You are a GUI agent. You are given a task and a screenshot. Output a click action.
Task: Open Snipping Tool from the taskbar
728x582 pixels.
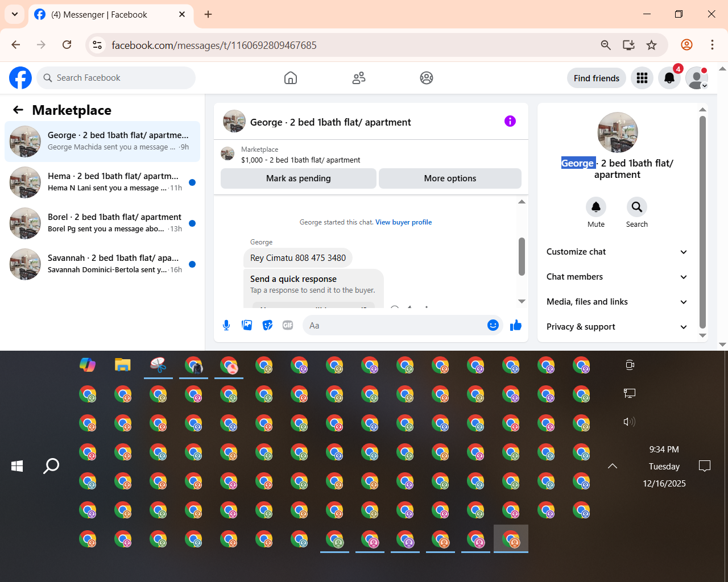point(158,365)
